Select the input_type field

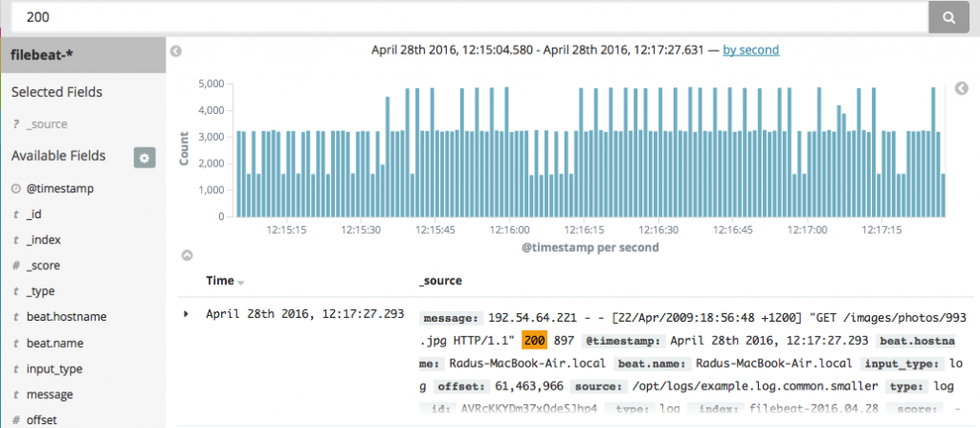point(55,369)
